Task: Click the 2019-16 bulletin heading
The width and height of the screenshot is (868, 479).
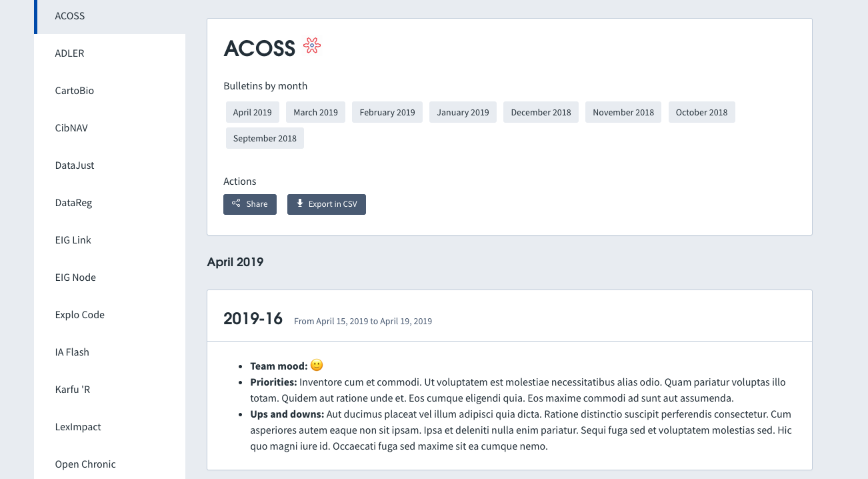Action: coord(253,319)
